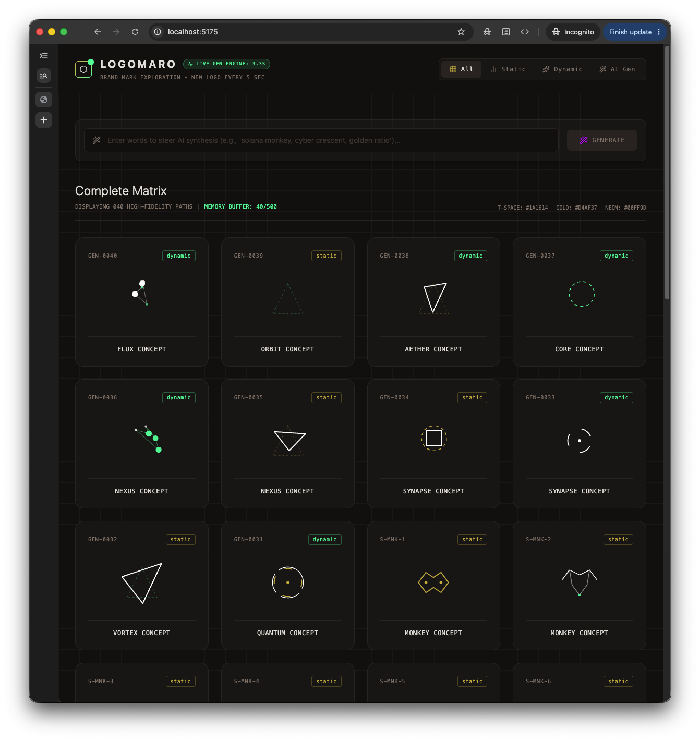Viewport: 700px width, 741px height.
Task: Click the GENERATE button
Action: (x=602, y=140)
